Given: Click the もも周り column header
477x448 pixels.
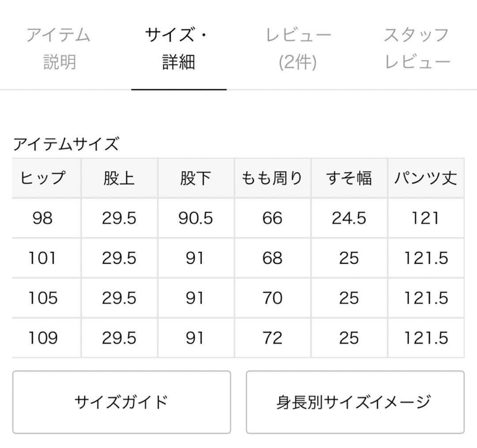Looking at the screenshot, I should point(272,178).
